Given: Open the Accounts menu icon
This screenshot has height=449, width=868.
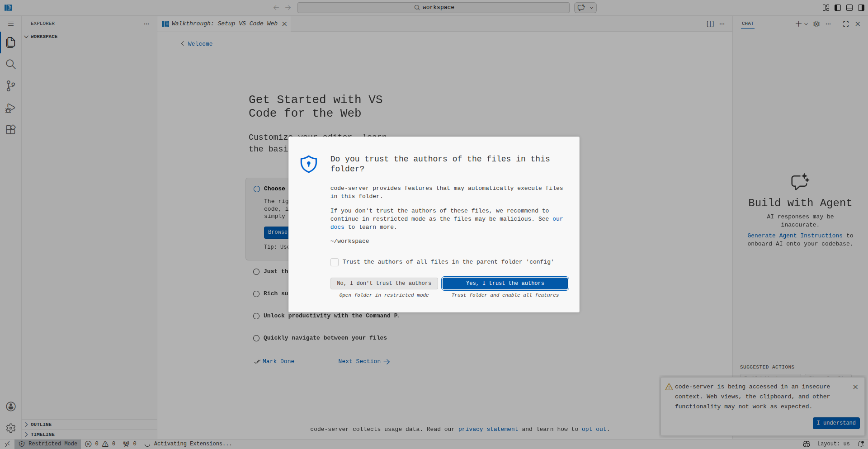Looking at the screenshot, I should pos(11,406).
